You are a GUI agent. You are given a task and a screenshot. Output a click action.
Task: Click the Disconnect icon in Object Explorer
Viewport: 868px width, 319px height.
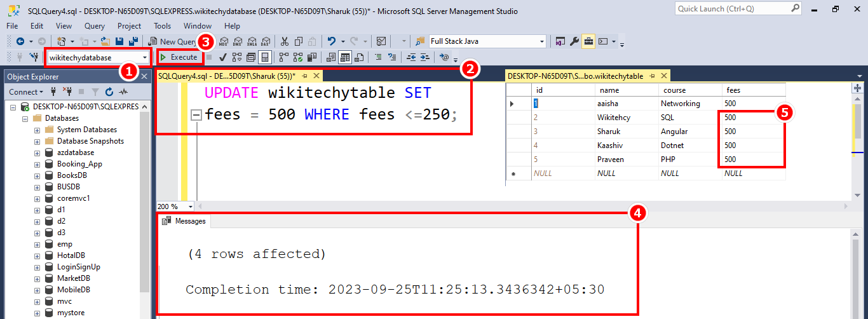(x=67, y=92)
